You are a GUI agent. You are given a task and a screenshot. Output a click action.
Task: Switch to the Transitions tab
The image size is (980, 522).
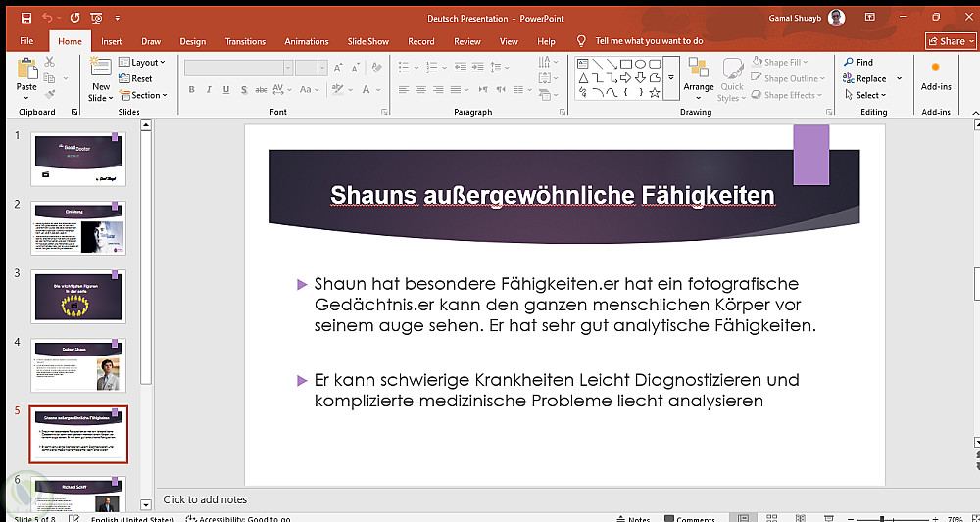point(245,41)
